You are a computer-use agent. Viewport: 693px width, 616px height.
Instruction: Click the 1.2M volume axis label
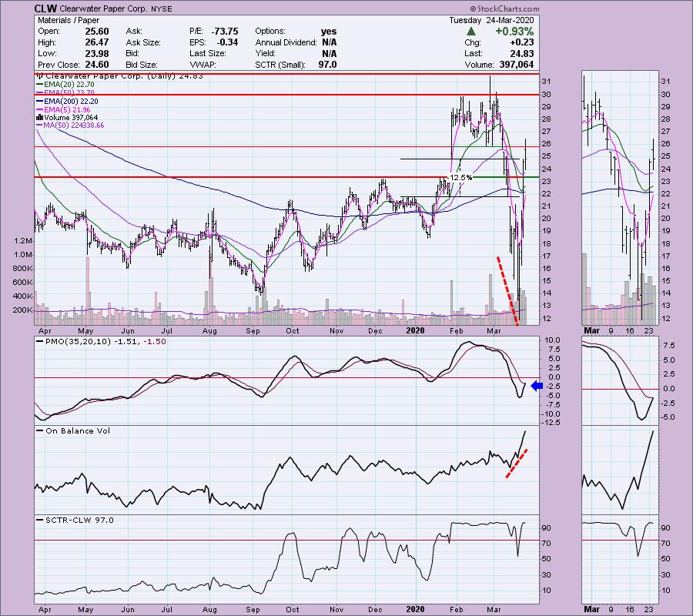[x=23, y=241]
